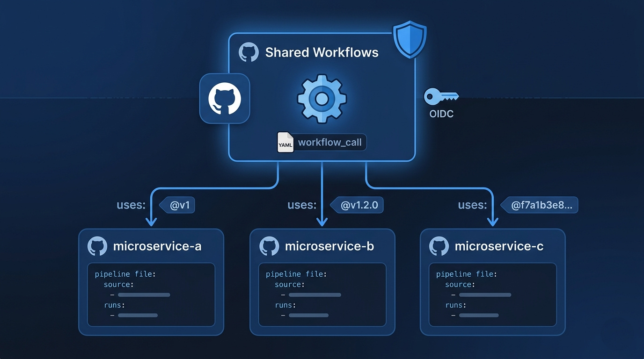Click the @v1.2.0 version tag
This screenshot has width=644, height=359.
(x=357, y=205)
